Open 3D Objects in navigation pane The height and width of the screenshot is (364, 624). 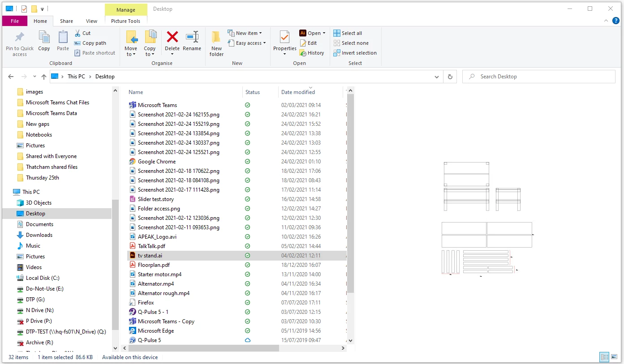[39, 203]
